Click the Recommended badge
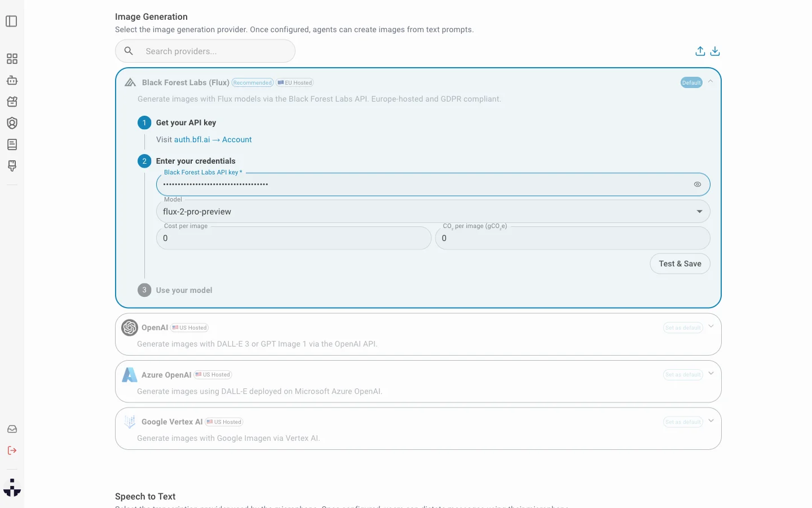This screenshot has height=508, width=812. pyautogui.click(x=253, y=83)
